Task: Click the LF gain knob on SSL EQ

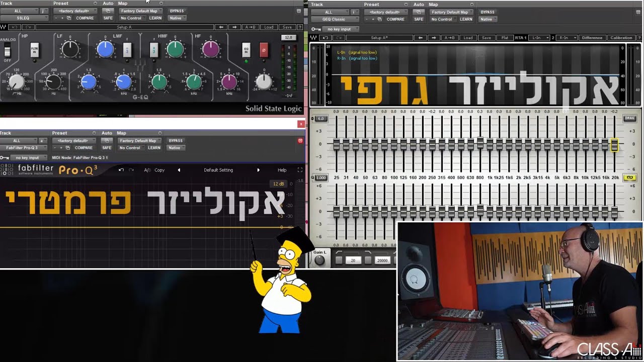Action: click(x=70, y=49)
